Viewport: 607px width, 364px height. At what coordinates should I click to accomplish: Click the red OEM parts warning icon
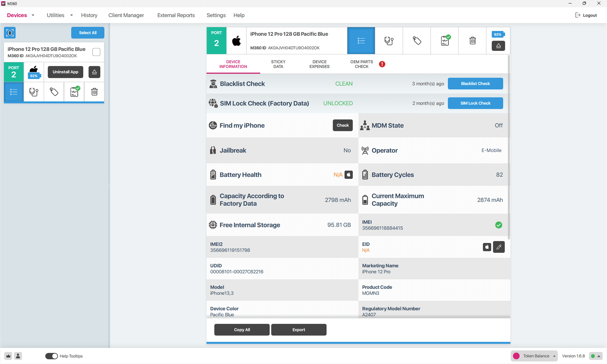tap(382, 64)
